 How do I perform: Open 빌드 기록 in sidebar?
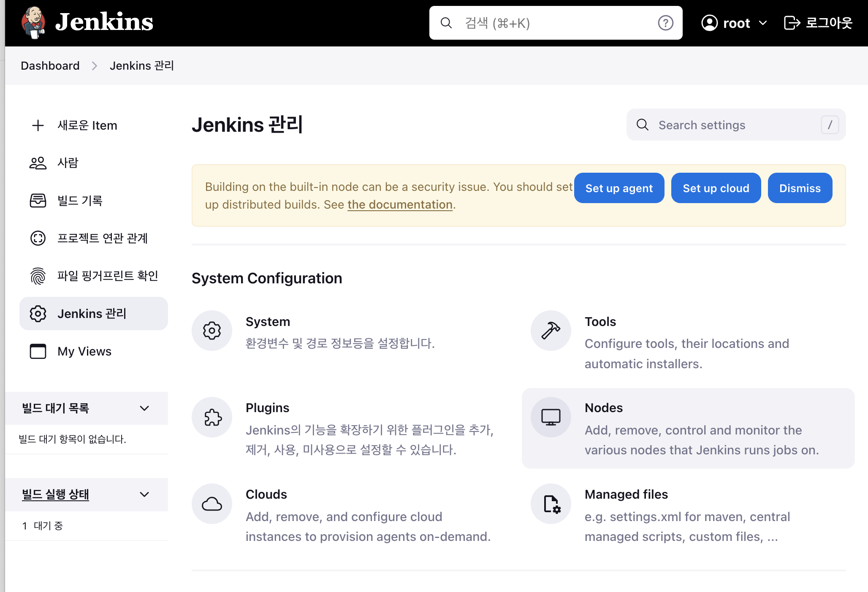[80, 201]
